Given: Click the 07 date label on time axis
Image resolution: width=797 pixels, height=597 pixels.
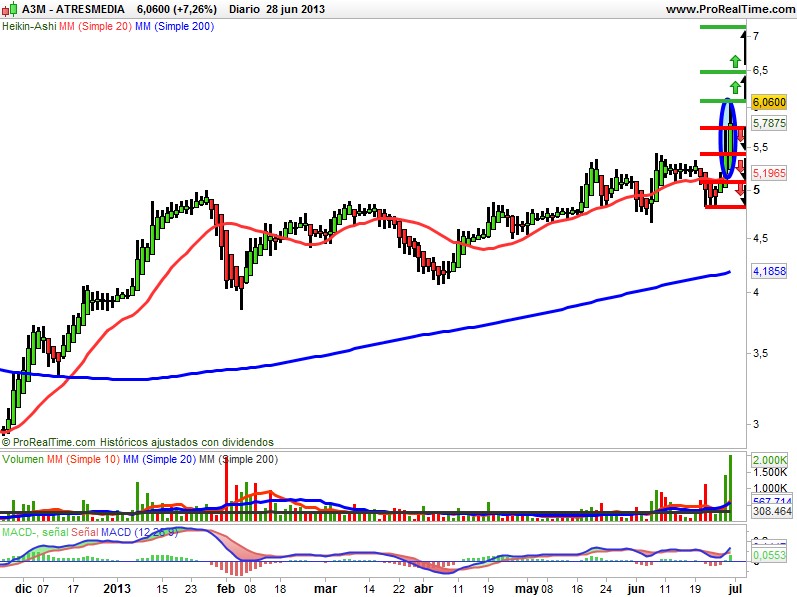Looking at the screenshot, I should point(43,589).
